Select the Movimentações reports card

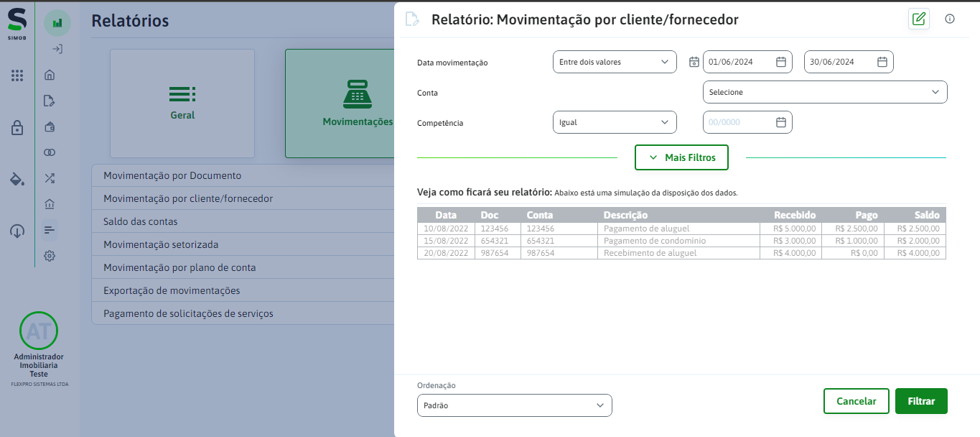pyautogui.click(x=340, y=103)
